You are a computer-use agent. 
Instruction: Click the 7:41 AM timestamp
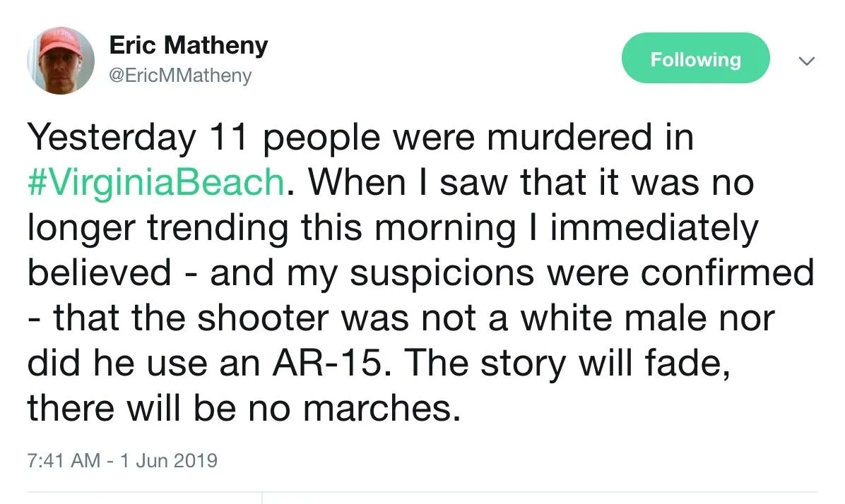point(63,461)
